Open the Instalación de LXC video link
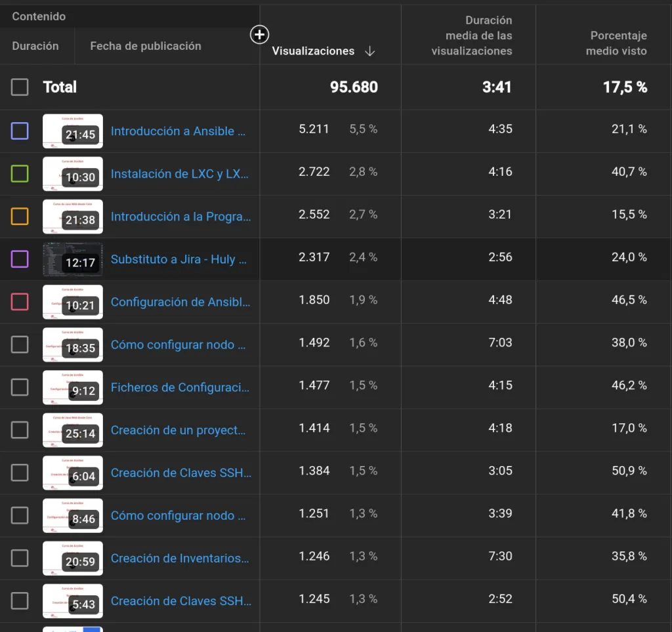The image size is (672, 632). click(x=180, y=174)
